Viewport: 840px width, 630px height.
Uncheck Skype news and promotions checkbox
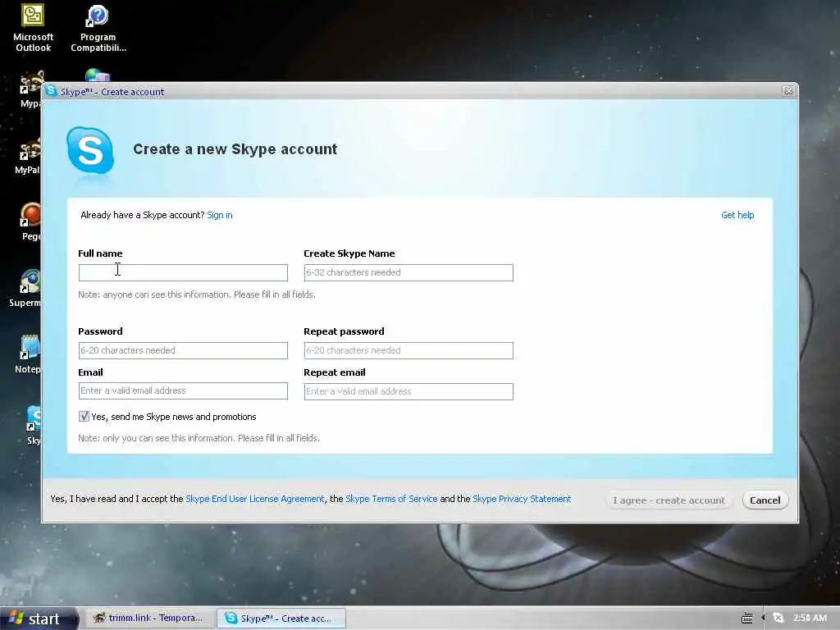coord(84,416)
